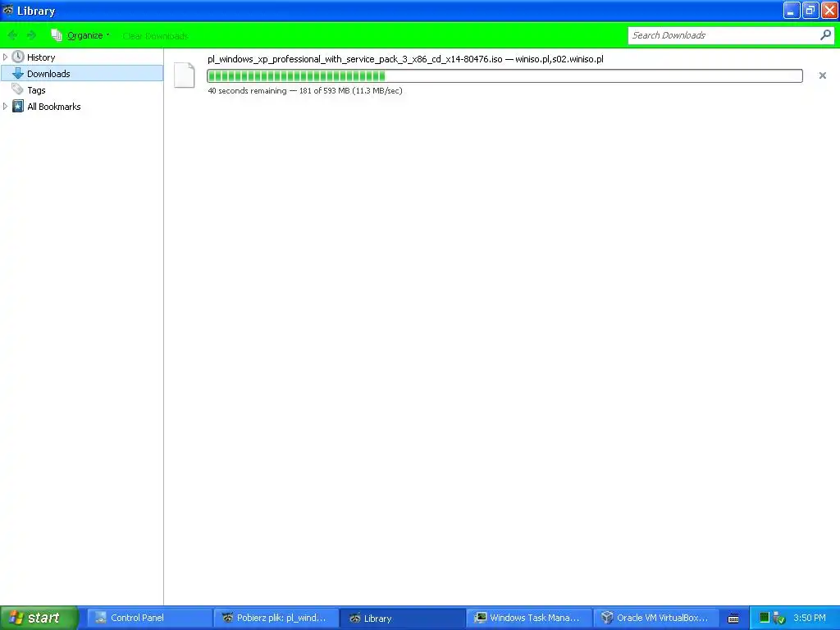The image size is (840, 630).
Task: Cancel the iso download with X
Action: 822,75
